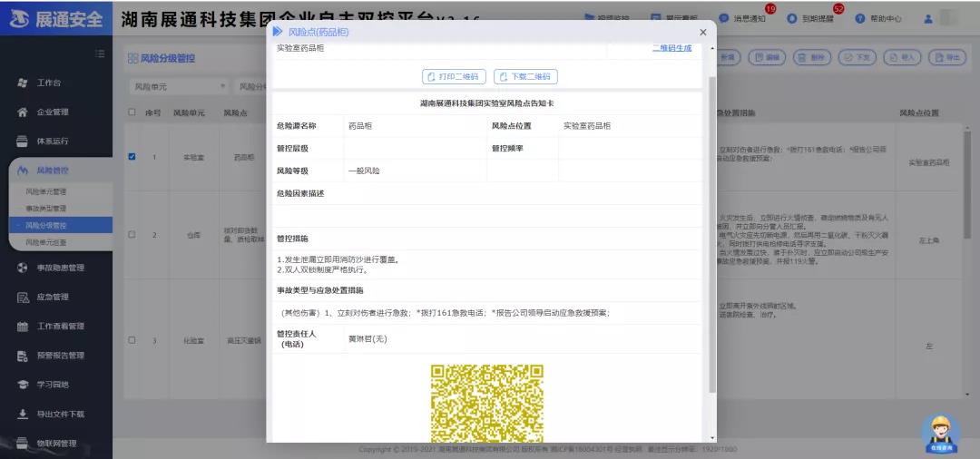The width and height of the screenshot is (980, 459).
Task: Click the dialog title arrow icon
Action: 279,32
